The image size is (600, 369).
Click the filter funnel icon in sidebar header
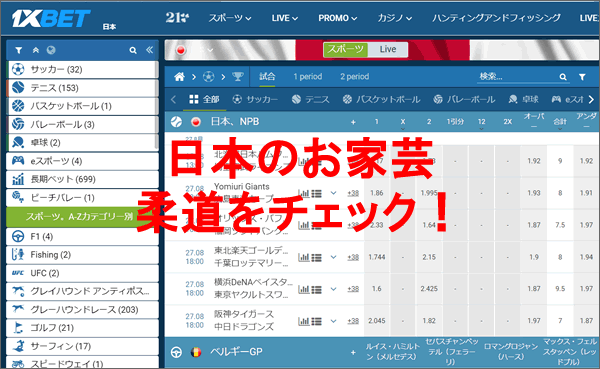(x=18, y=50)
